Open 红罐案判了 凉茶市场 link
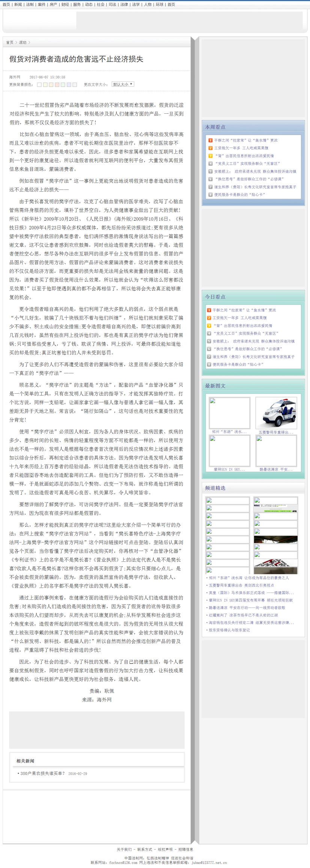Image resolution: width=310 pixels, height=868 pixels. (243, 615)
